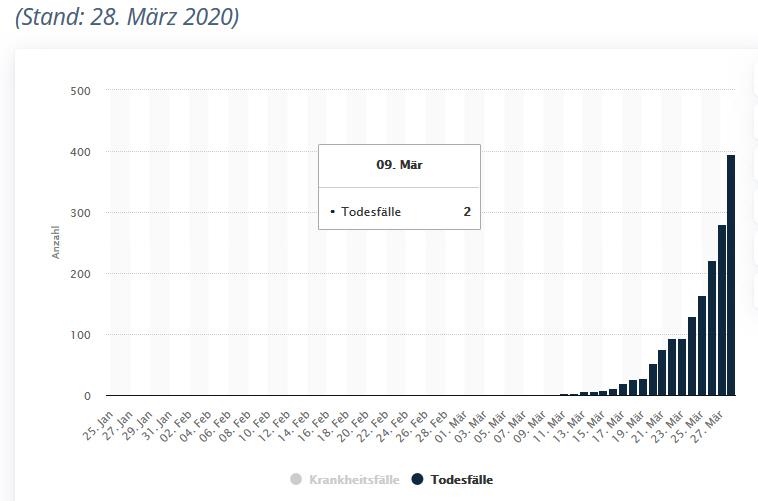The height and width of the screenshot is (501, 758).
Task: Click the '09. Mär' tooltip header
Action: (x=399, y=165)
